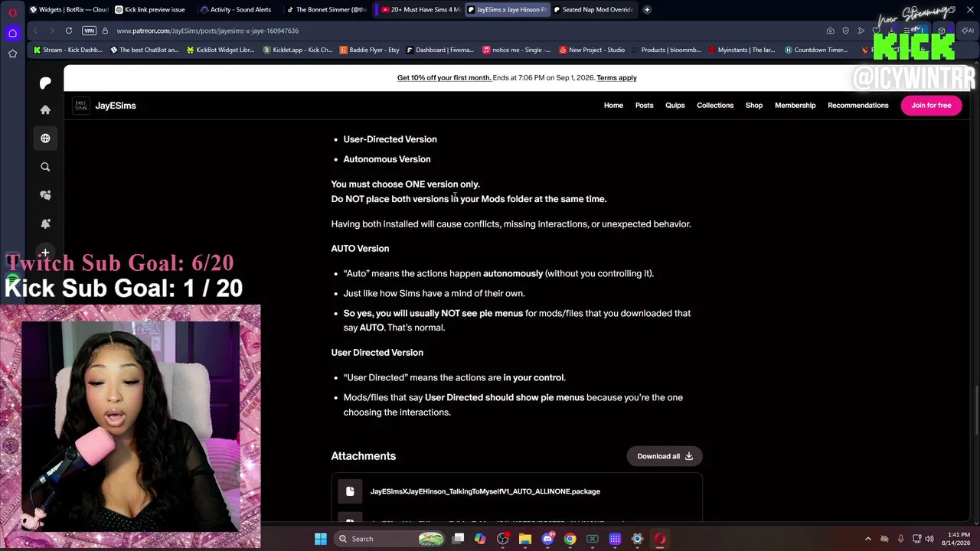
Task: Open Quips in creator navigation
Action: point(675,106)
